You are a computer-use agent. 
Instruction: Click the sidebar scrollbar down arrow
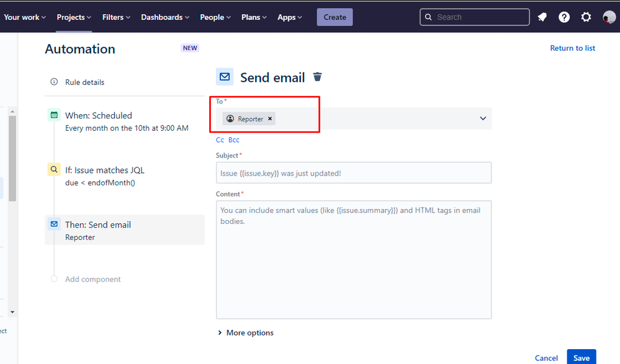pyautogui.click(x=12, y=312)
